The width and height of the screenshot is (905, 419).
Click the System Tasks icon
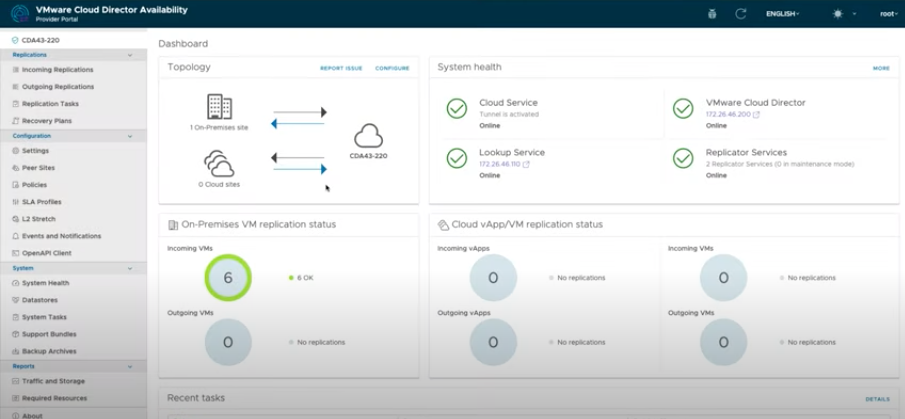pyautogui.click(x=16, y=317)
